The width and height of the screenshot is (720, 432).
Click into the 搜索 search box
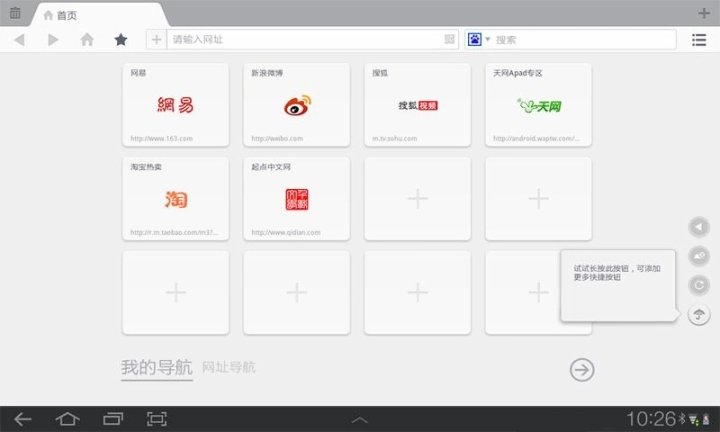pyautogui.click(x=584, y=39)
